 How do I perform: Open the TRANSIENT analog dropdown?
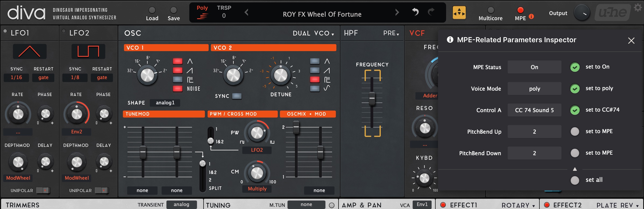[182, 205]
